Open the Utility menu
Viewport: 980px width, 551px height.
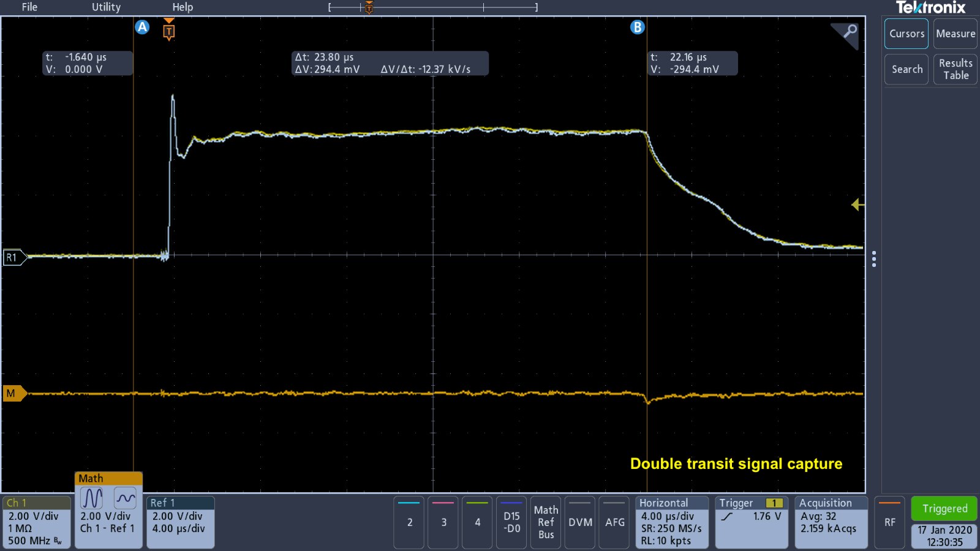pyautogui.click(x=106, y=7)
